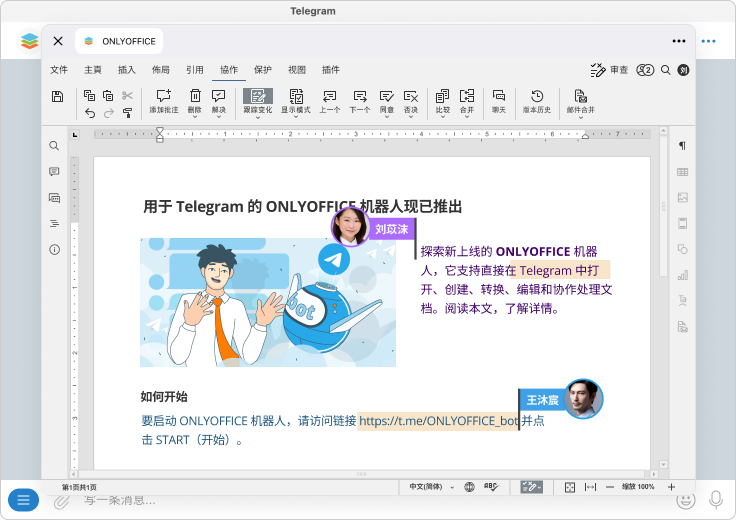Screen dimensions: 736x520
Task: Expand the 比较 compare dropdown
Action: click(443, 116)
